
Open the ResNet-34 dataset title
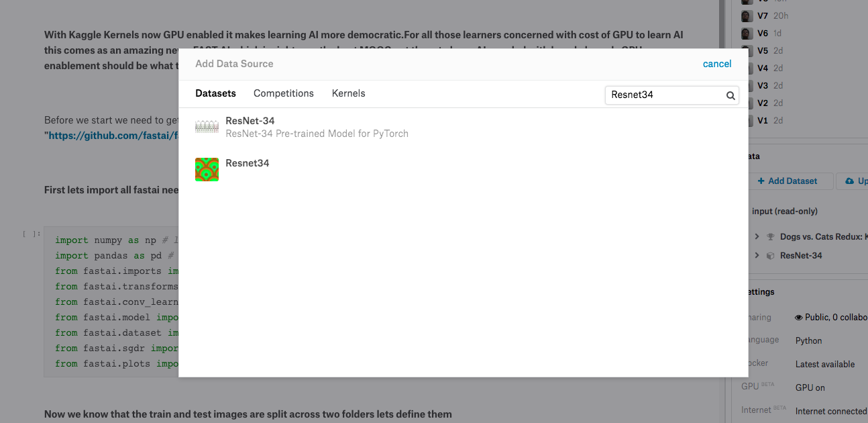coord(250,121)
